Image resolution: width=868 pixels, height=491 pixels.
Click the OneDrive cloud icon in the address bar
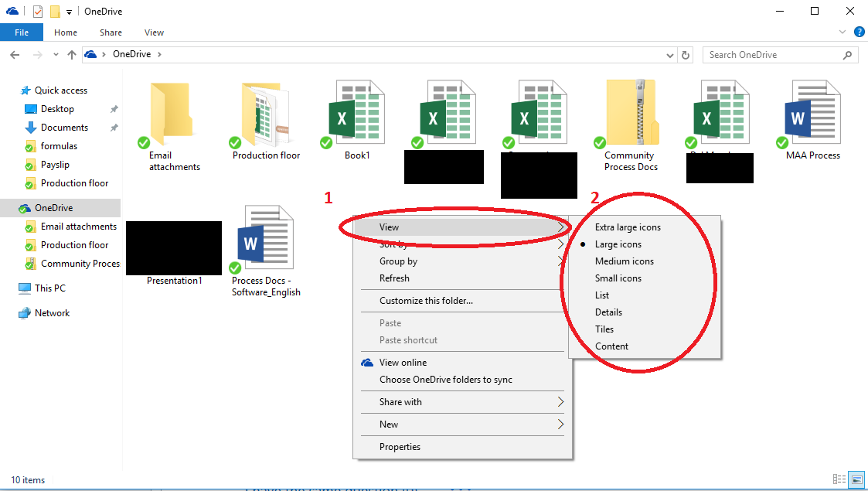[90, 54]
